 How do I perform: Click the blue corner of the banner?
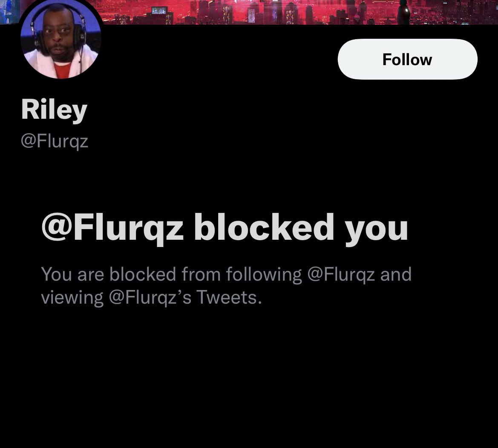tap(9, 11)
